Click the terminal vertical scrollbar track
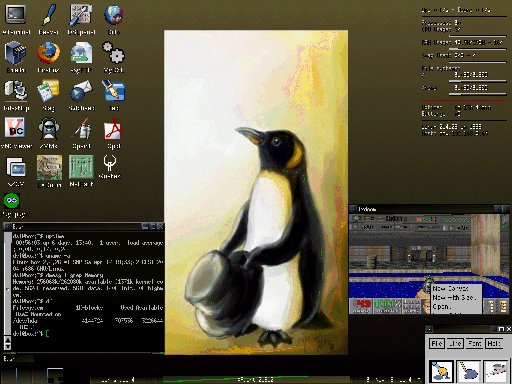The width and height of the screenshot is (512, 384). (x=7, y=283)
